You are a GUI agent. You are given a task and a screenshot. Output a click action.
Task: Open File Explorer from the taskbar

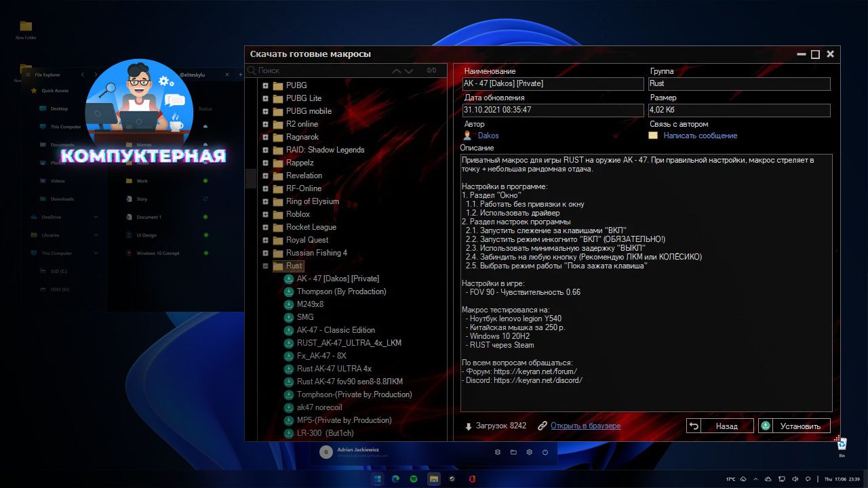[433, 479]
